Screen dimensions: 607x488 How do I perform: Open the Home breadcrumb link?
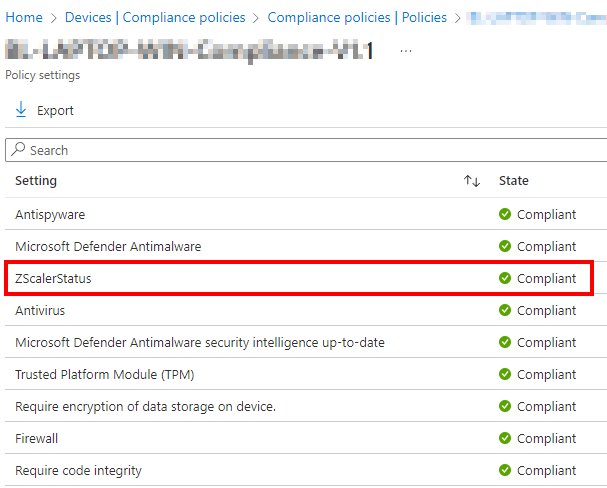click(x=24, y=17)
